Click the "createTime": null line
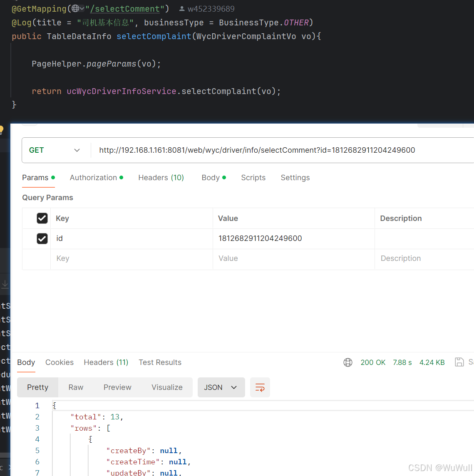The image size is (474, 476). tap(149, 462)
